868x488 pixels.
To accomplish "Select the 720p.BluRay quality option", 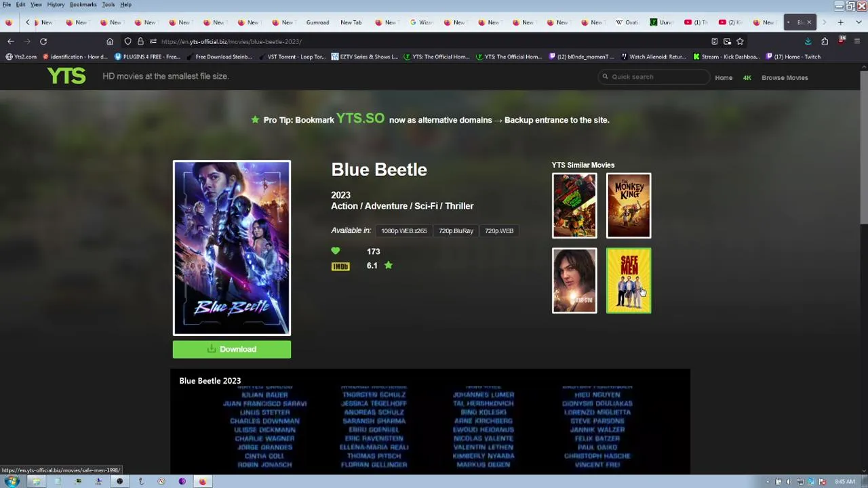I will pos(456,231).
